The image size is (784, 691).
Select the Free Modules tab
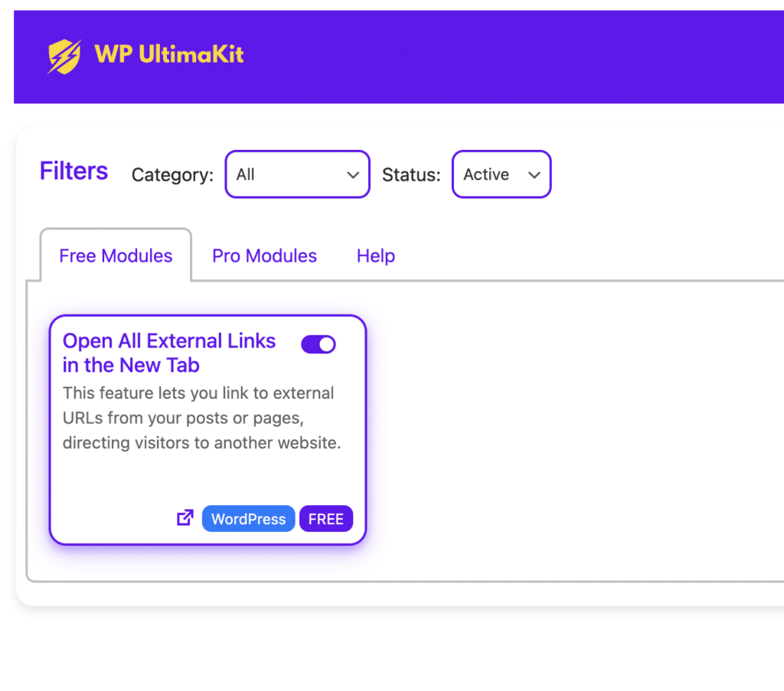pos(115,256)
